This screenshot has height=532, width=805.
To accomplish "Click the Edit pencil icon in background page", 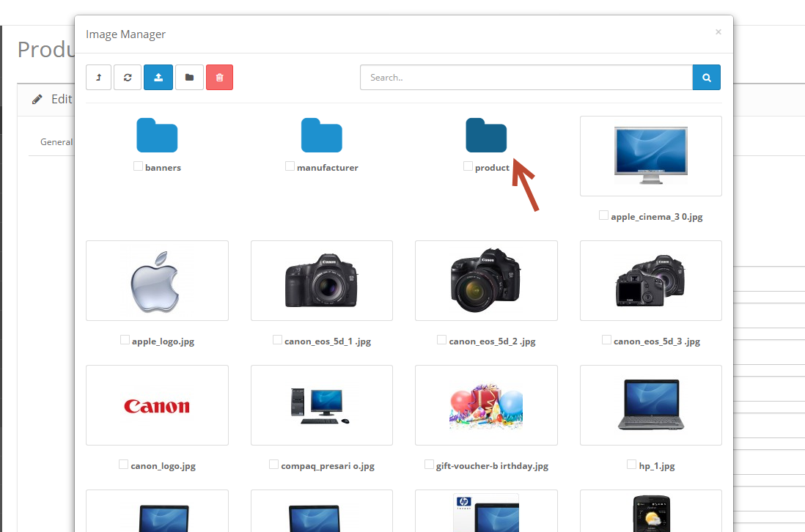I will [x=37, y=99].
